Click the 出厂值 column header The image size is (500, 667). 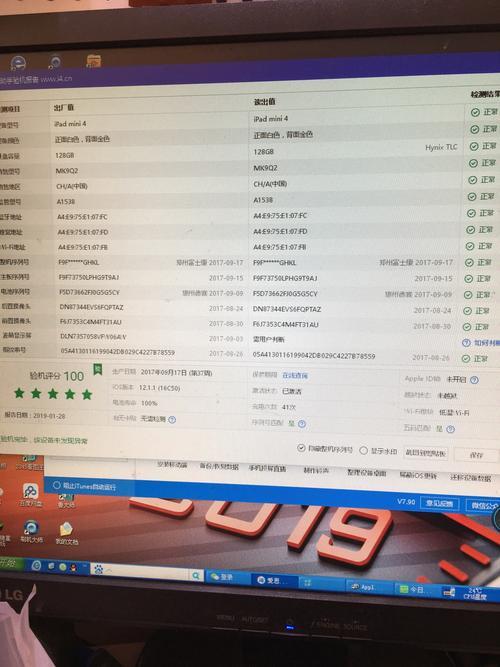click(64, 107)
